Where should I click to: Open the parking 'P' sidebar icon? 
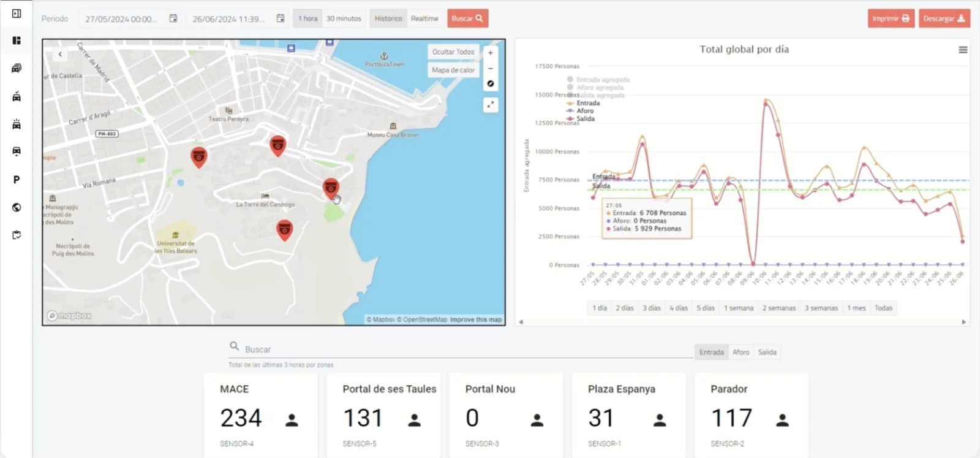point(17,180)
